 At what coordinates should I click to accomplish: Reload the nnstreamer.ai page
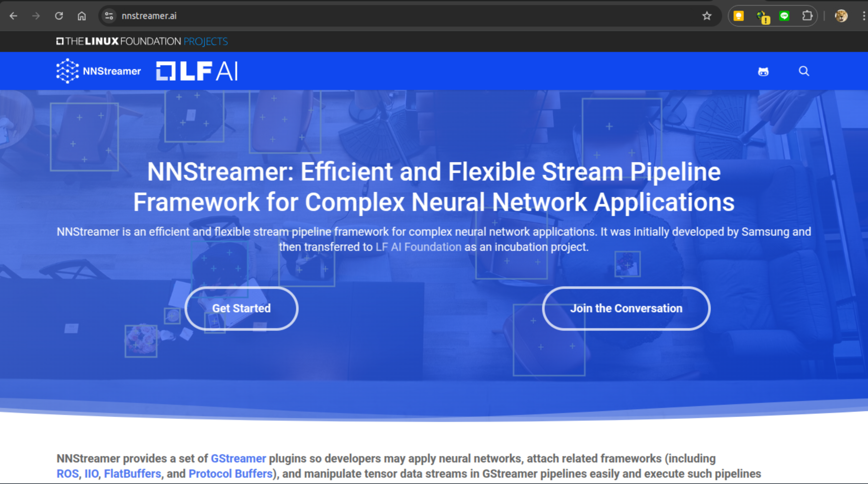point(59,16)
